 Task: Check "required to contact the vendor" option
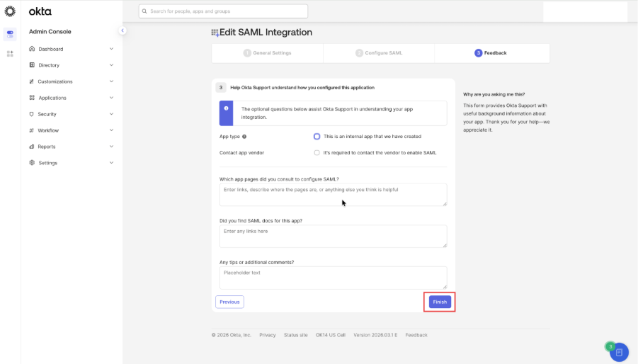(317, 153)
